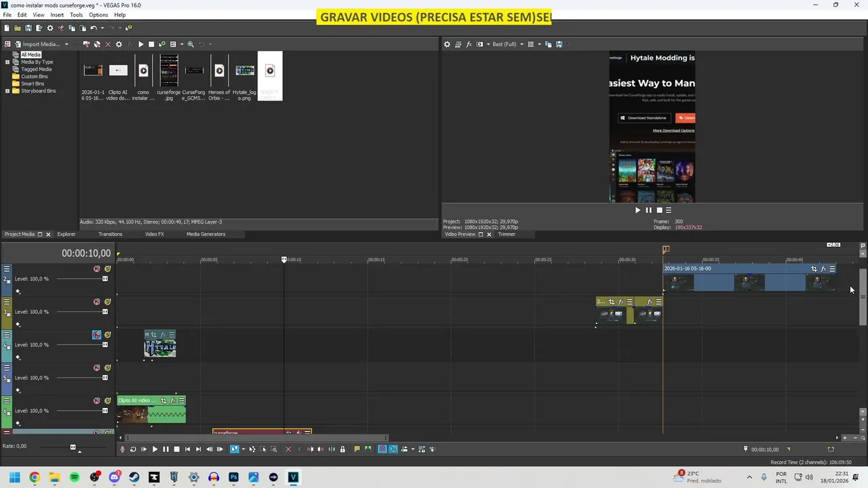Expand Storyboard Bins tree node
The image size is (868, 488).
(7, 91)
